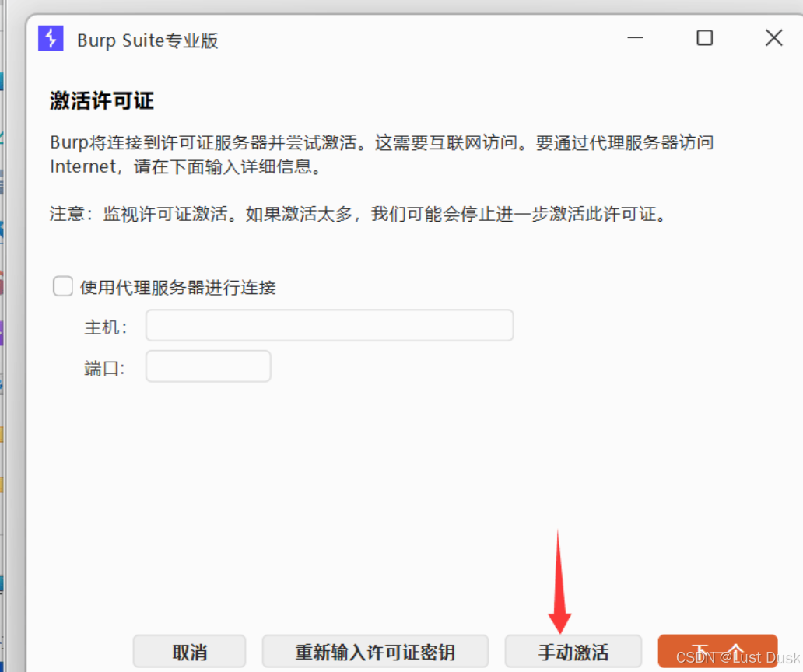Click the 注意：监视许可证激活 notice text
The image size is (803, 672).
click(x=359, y=214)
